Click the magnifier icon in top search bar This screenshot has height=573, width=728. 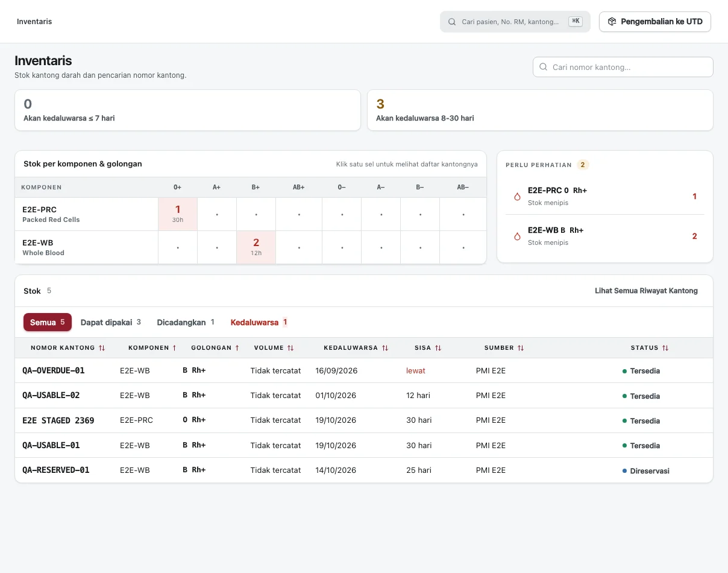pyautogui.click(x=452, y=22)
